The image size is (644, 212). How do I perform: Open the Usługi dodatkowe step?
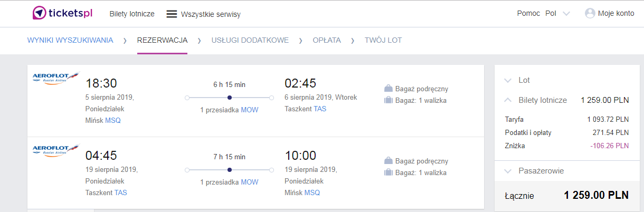click(250, 40)
